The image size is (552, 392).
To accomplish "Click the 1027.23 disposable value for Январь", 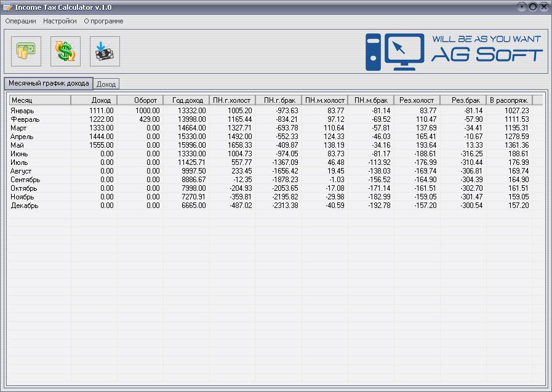I will [x=517, y=111].
